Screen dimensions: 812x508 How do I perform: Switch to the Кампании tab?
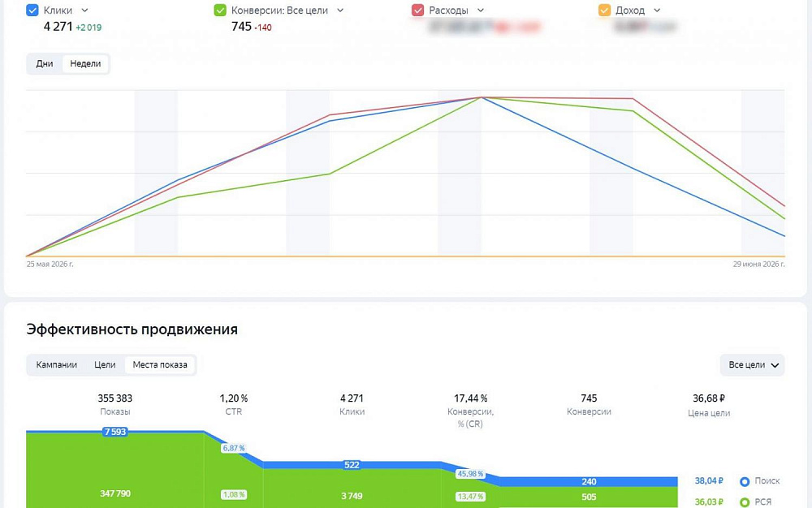tap(57, 364)
